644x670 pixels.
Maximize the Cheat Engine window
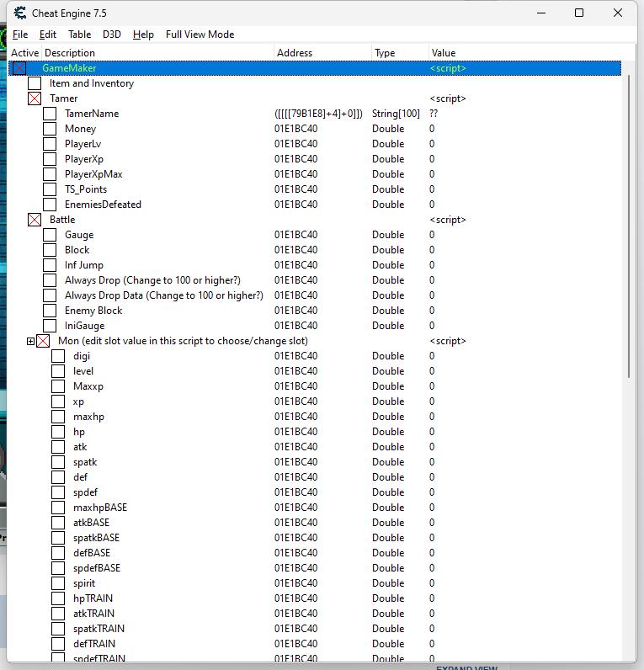pos(579,13)
